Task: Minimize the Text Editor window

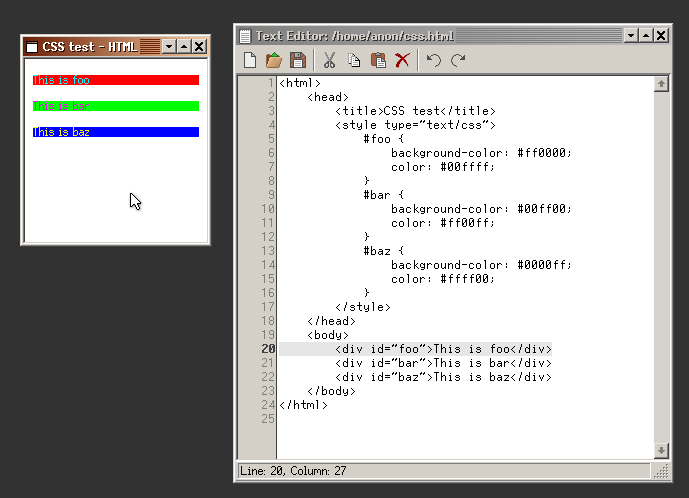Action: [x=631, y=35]
